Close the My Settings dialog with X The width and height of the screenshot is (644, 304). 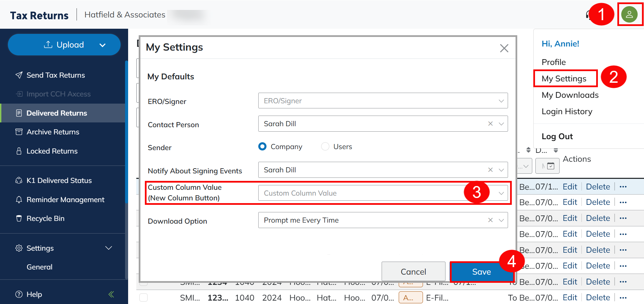(504, 48)
